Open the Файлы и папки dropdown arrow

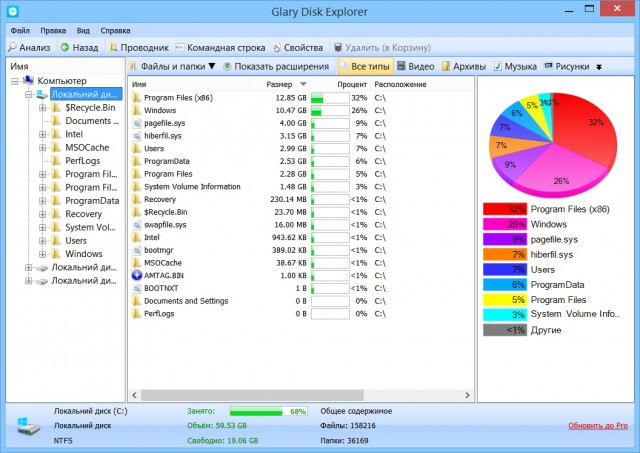212,66
